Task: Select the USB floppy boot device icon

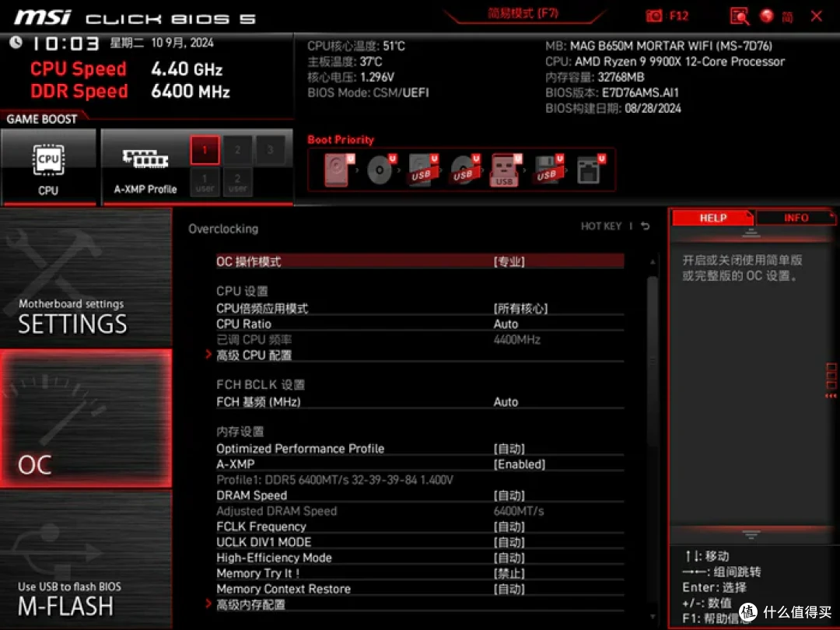Action: point(548,170)
